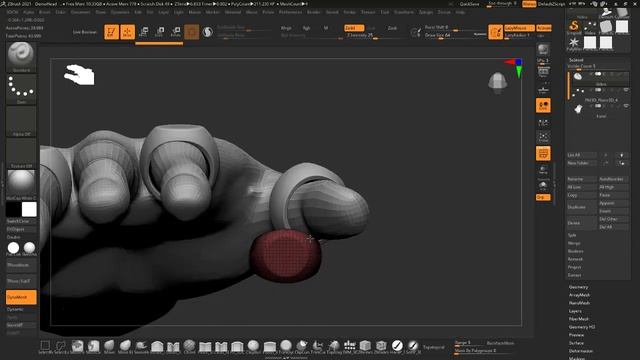Image resolution: width=640 pixels, height=360 pixels.
Task: Expand the Deformation section
Action: 581,351
